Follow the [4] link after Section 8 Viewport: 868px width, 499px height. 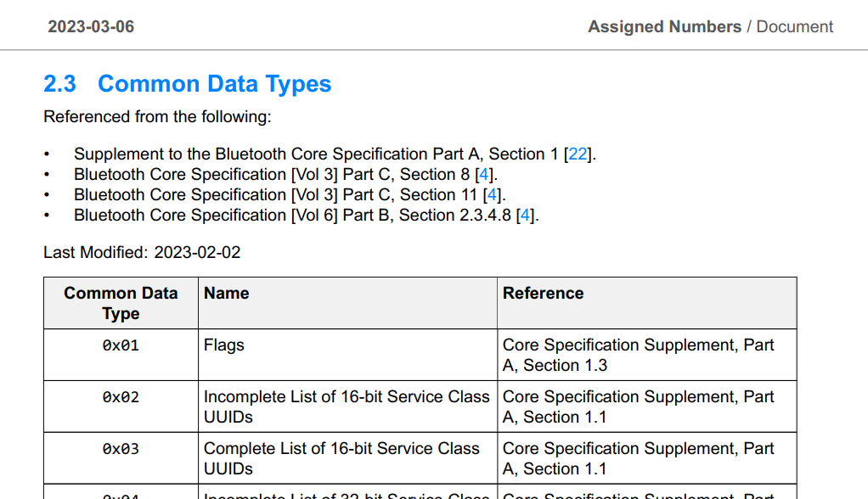point(484,174)
